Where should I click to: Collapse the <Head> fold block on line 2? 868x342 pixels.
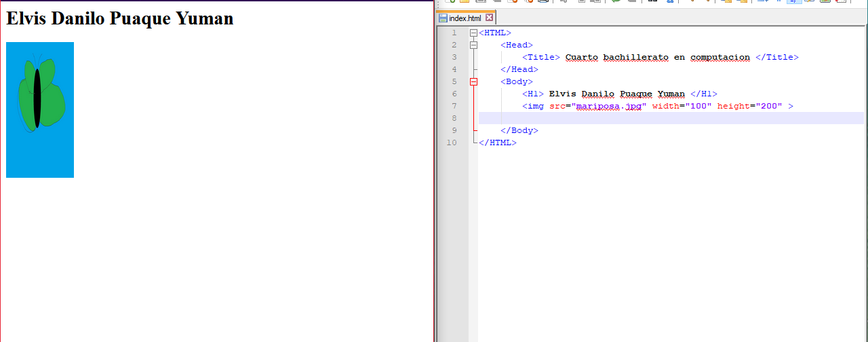click(x=473, y=45)
